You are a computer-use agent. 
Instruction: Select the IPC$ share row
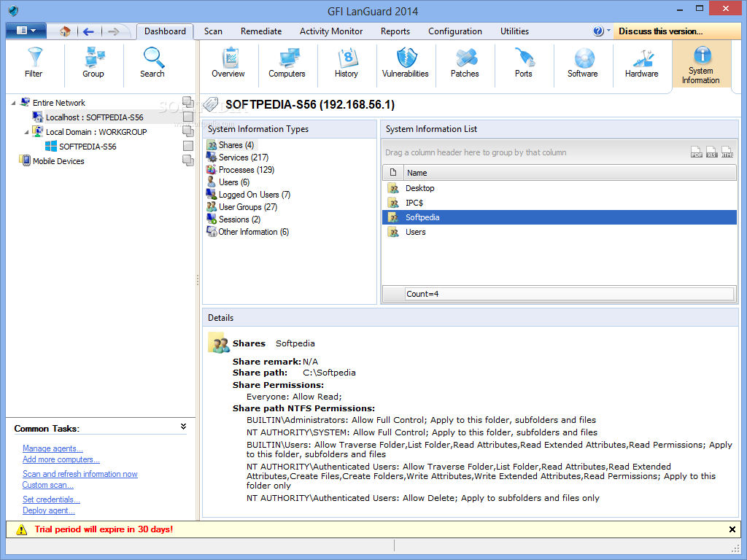(x=560, y=203)
